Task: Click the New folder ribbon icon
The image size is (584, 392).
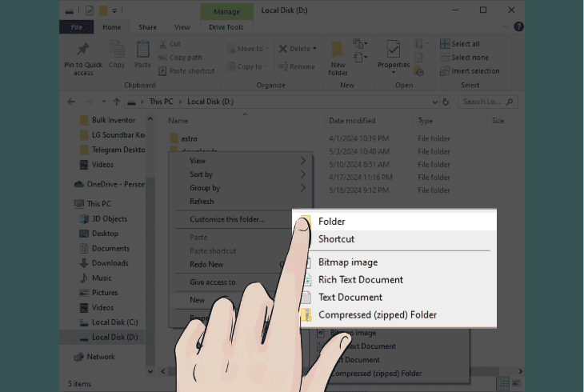Action: pyautogui.click(x=338, y=50)
